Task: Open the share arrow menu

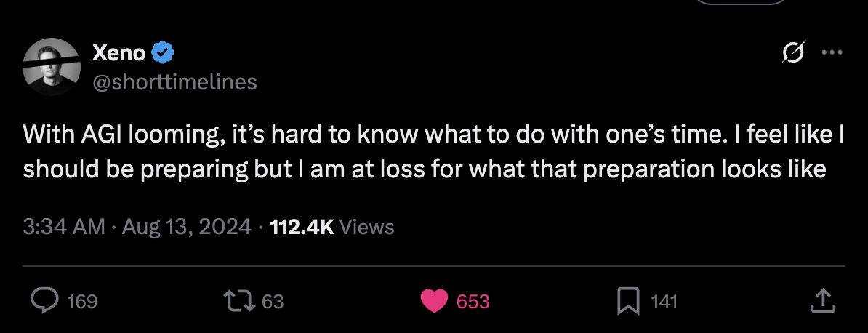Action: 821,300
